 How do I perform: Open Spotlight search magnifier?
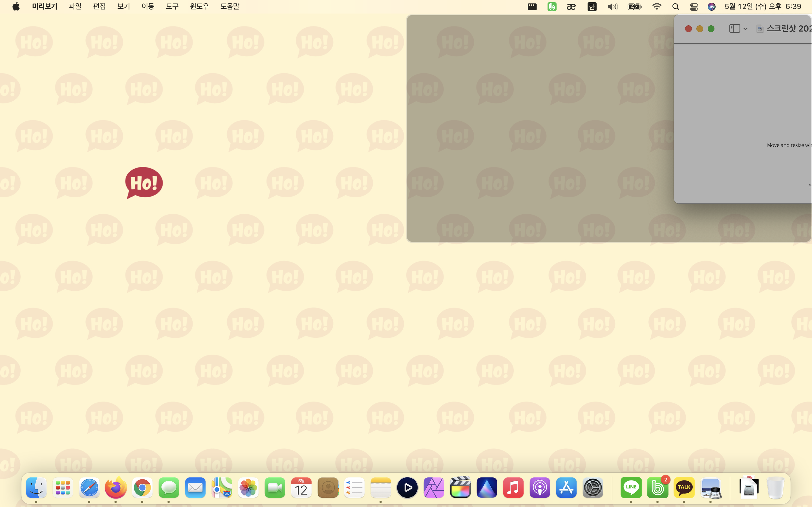tap(676, 7)
